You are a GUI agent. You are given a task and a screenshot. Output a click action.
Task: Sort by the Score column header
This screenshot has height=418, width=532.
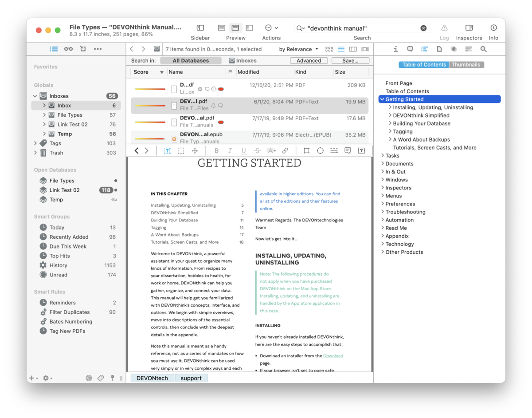[149, 72]
